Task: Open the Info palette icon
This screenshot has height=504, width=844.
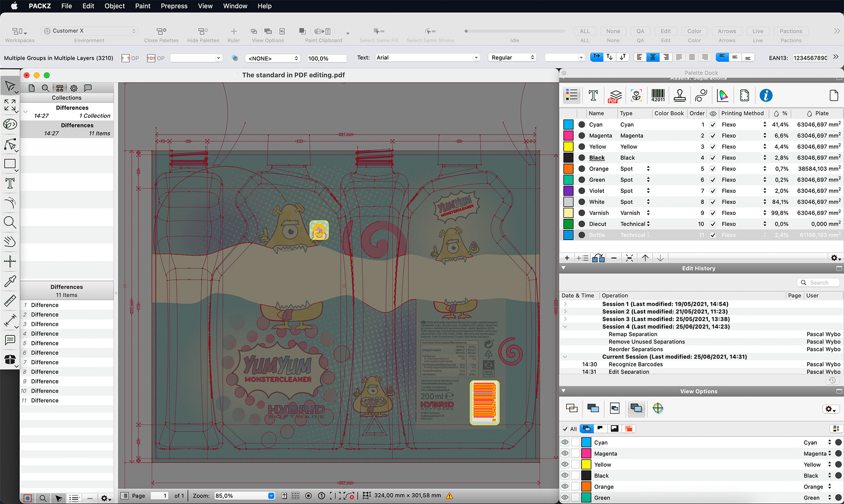Action: [x=766, y=95]
